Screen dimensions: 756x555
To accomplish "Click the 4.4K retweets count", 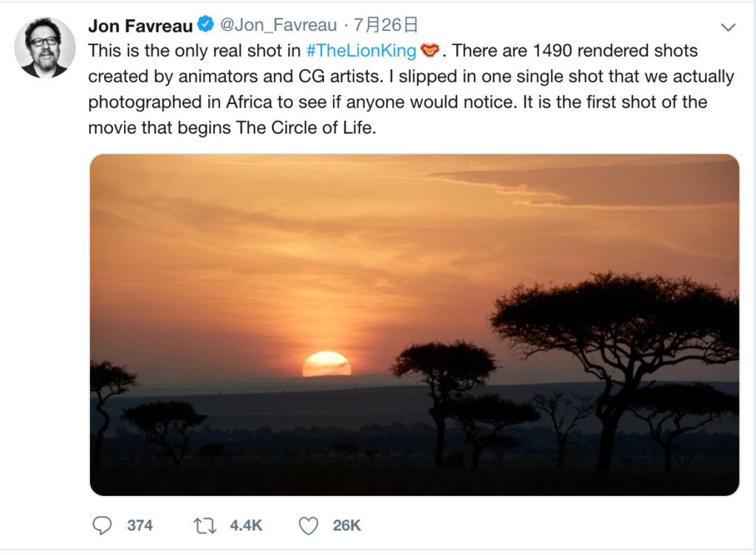I will click(246, 525).
